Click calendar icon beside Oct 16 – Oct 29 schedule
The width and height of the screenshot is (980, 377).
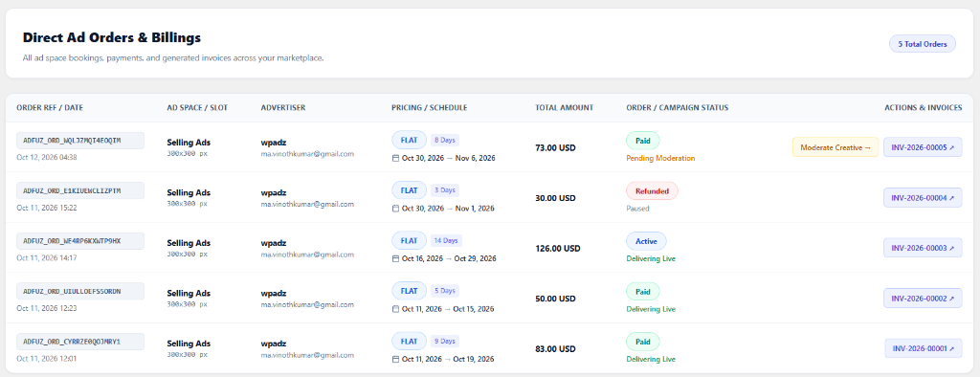click(x=395, y=258)
